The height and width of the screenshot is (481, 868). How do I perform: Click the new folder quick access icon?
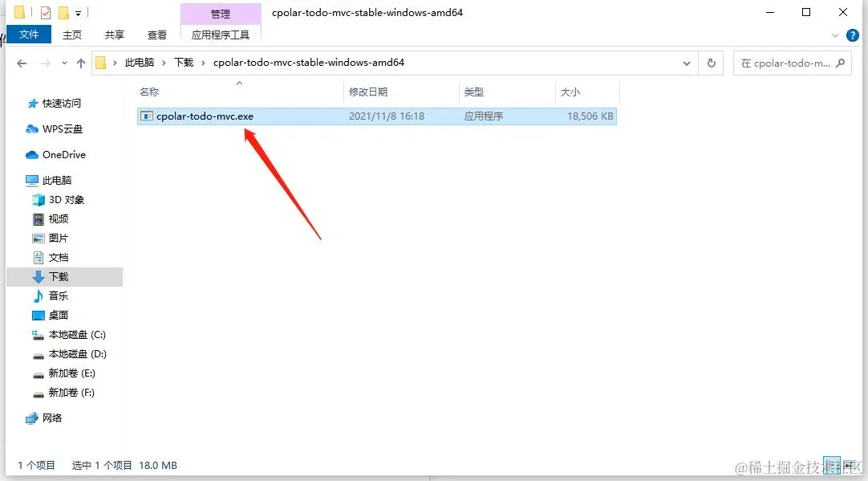coord(63,12)
